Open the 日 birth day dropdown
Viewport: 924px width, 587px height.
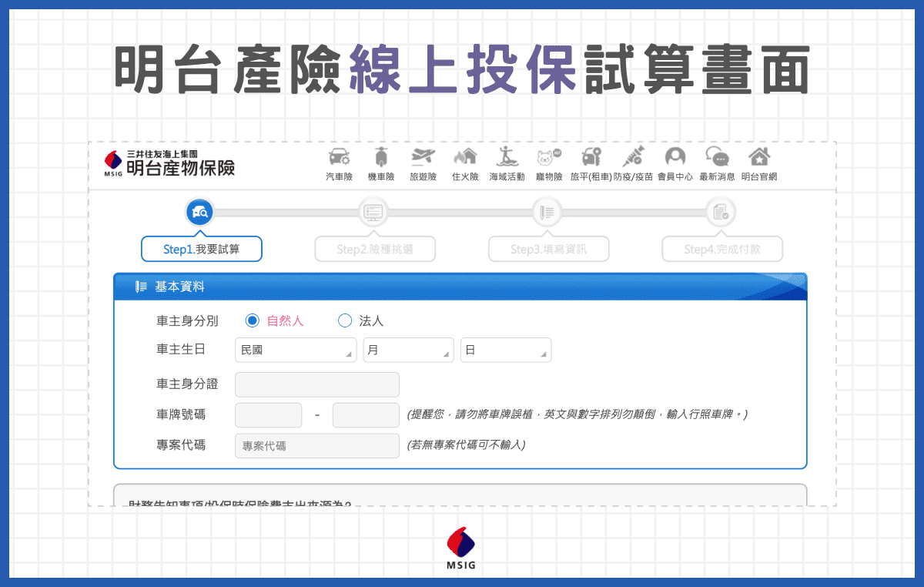[x=506, y=350]
